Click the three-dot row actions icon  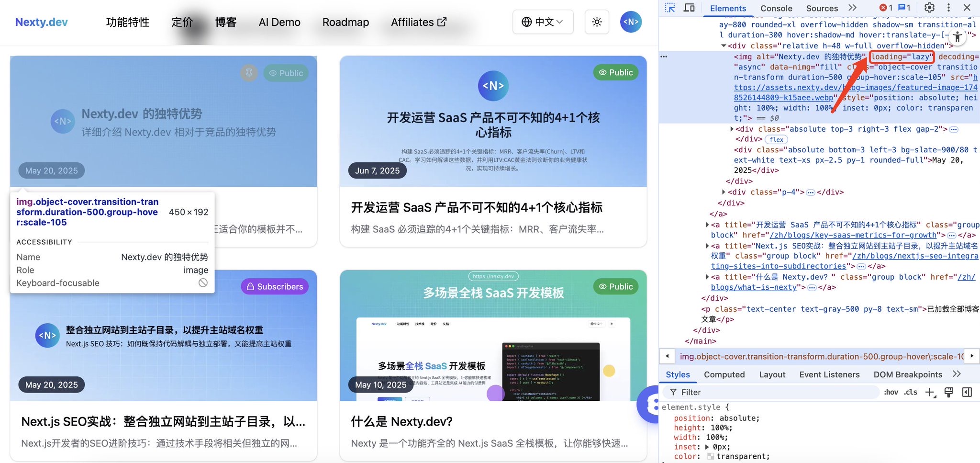point(664,56)
